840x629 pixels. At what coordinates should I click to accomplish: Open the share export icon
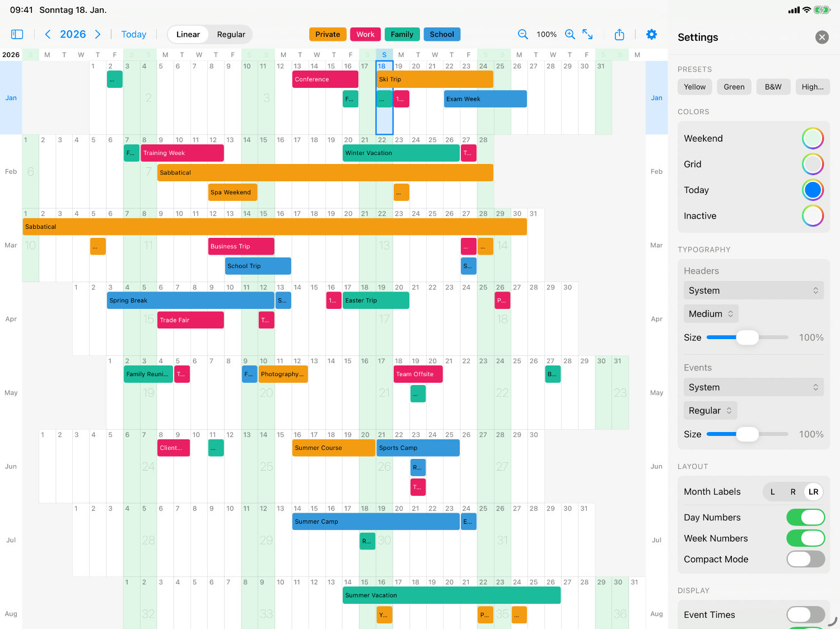(x=619, y=34)
